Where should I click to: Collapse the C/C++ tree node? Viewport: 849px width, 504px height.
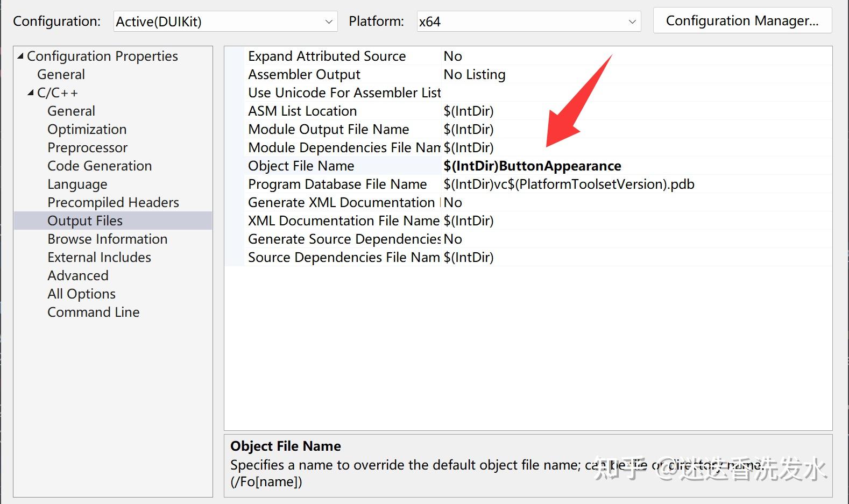pyautogui.click(x=31, y=93)
